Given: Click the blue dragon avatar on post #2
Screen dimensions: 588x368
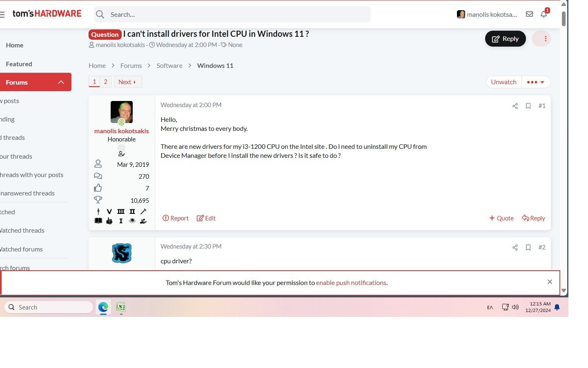Looking at the screenshot, I should click(x=122, y=253).
